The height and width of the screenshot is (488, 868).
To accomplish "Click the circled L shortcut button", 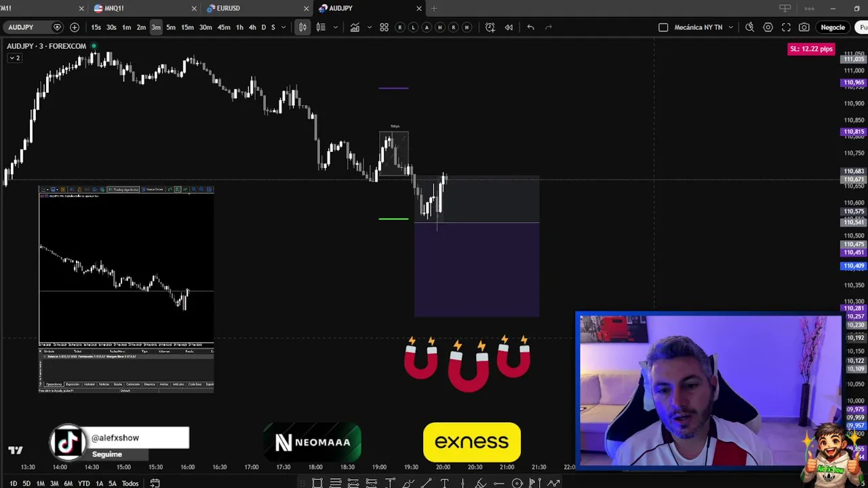I will tap(413, 27).
